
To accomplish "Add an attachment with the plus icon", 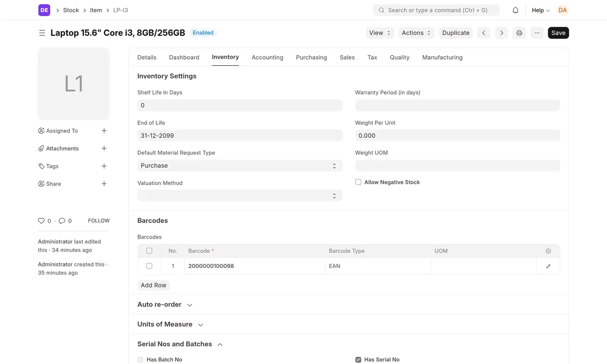I will pyautogui.click(x=104, y=148).
